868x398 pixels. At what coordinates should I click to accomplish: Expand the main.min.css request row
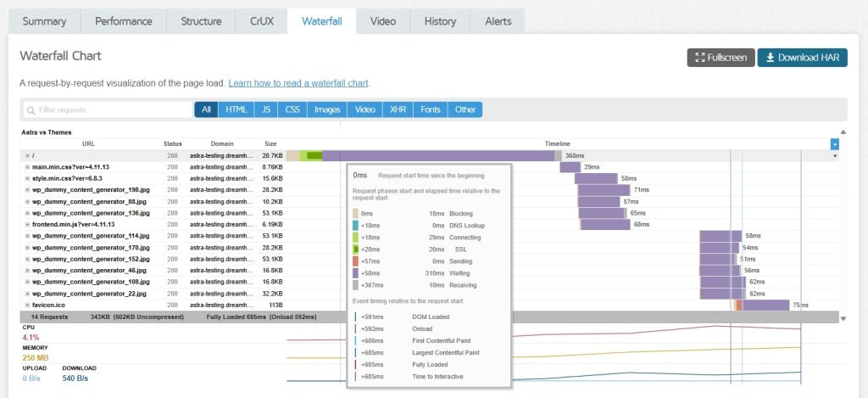(28, 167)
